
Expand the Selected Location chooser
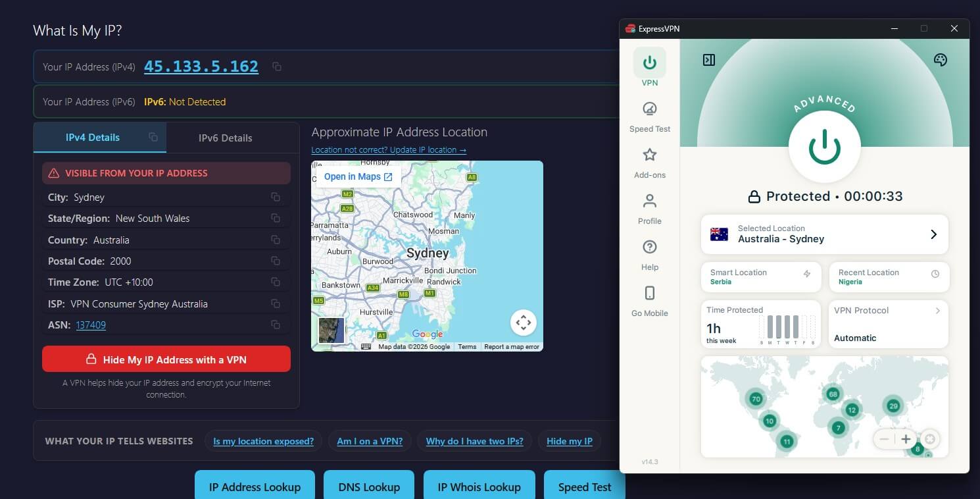tap(825, 234)
